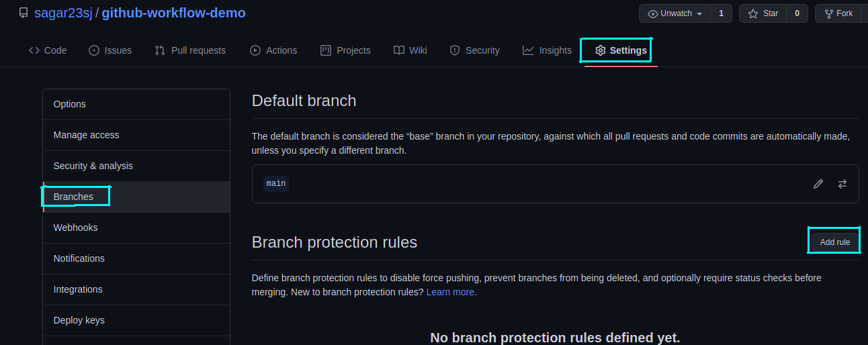Star the github-workflow-demo repository
This screenshot has width=868, height=345.
(x=763, y=13)
